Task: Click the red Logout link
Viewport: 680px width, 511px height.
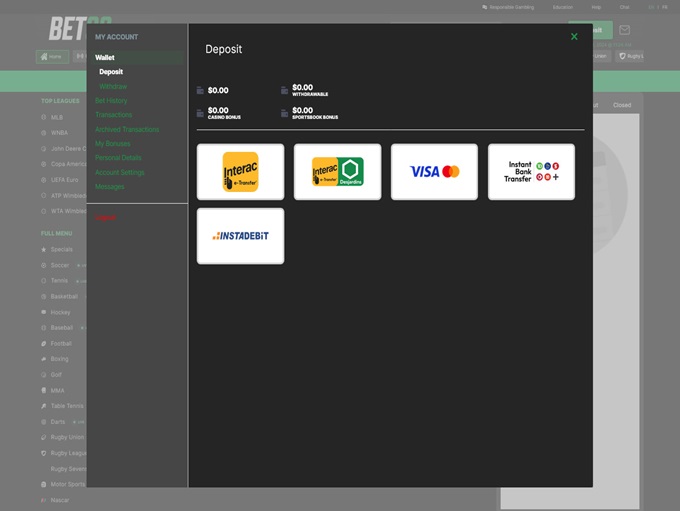Action: (106, 217)
